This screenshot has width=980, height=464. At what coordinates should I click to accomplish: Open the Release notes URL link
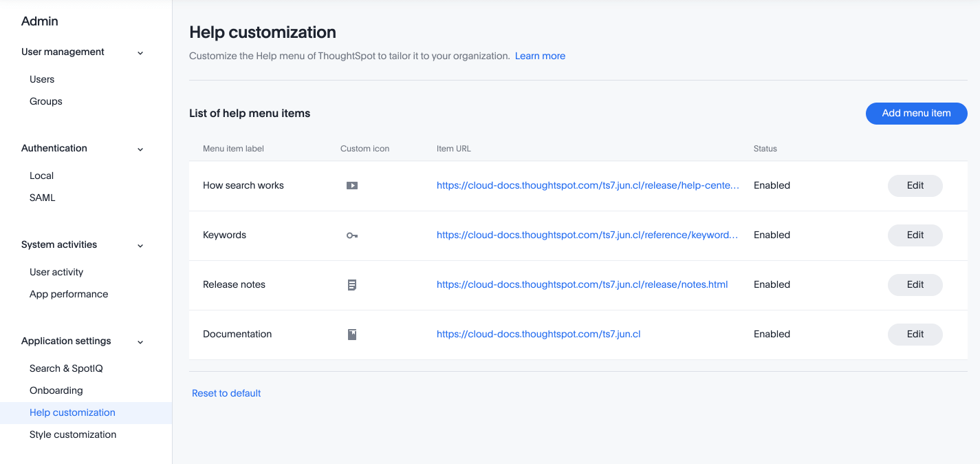click(582, 284)
